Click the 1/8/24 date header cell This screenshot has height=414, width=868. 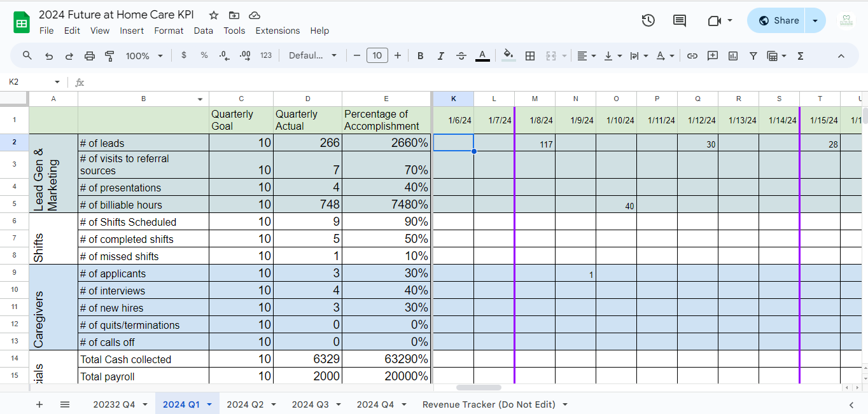coord(535,120)
